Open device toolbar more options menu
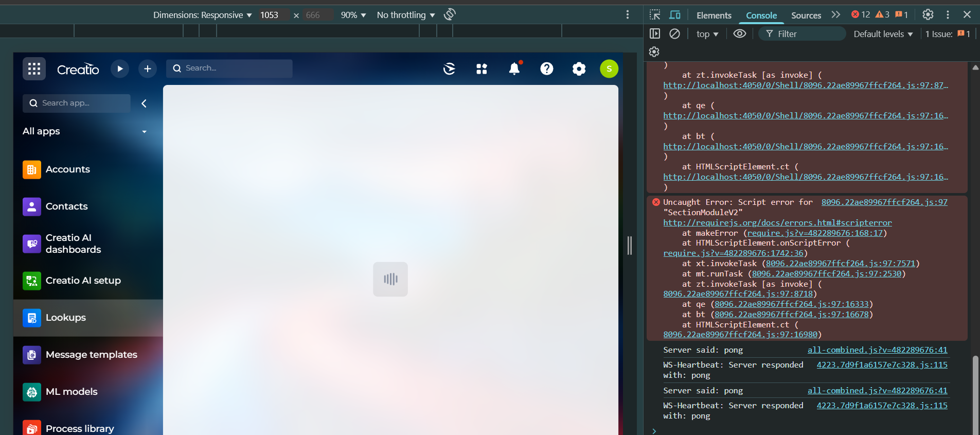 [628, 14]
